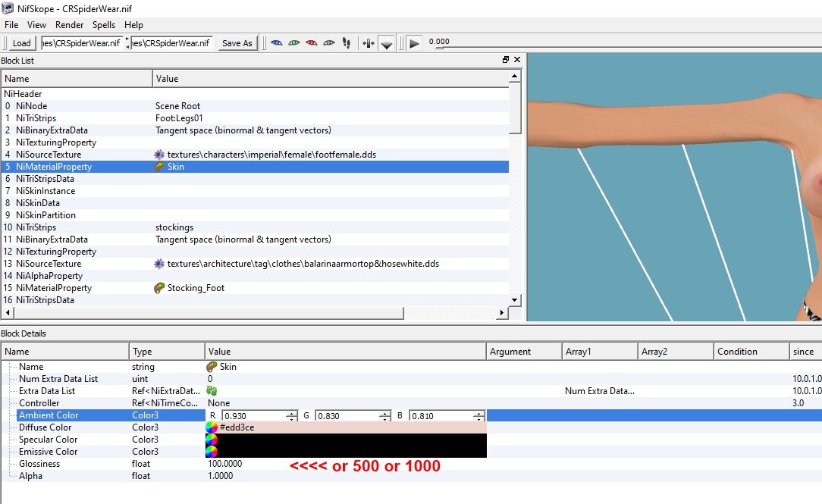Click the load file path field
822x504 pixels.
83,43
